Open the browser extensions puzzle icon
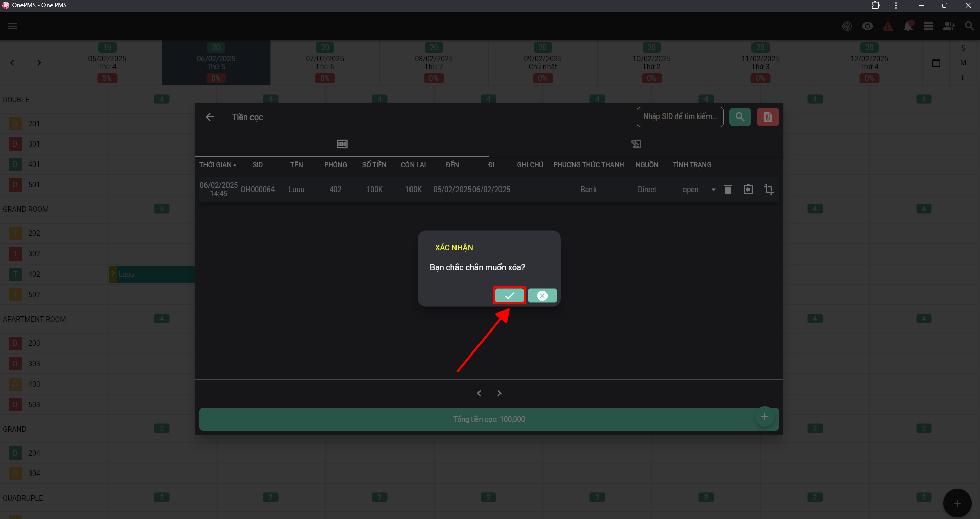The width and height of the screenshot is (980, 519). [875, 5]
